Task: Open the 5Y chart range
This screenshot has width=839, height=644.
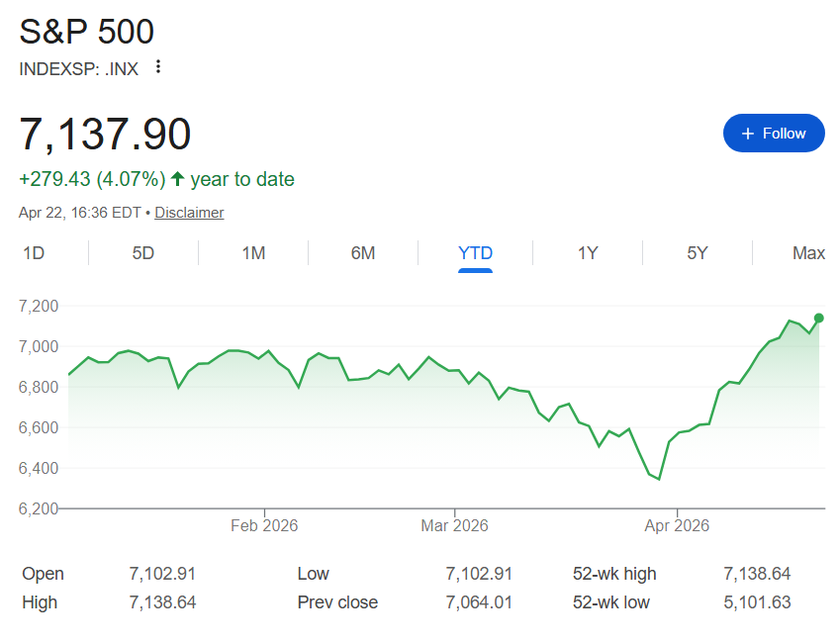Action: (698, 252)
